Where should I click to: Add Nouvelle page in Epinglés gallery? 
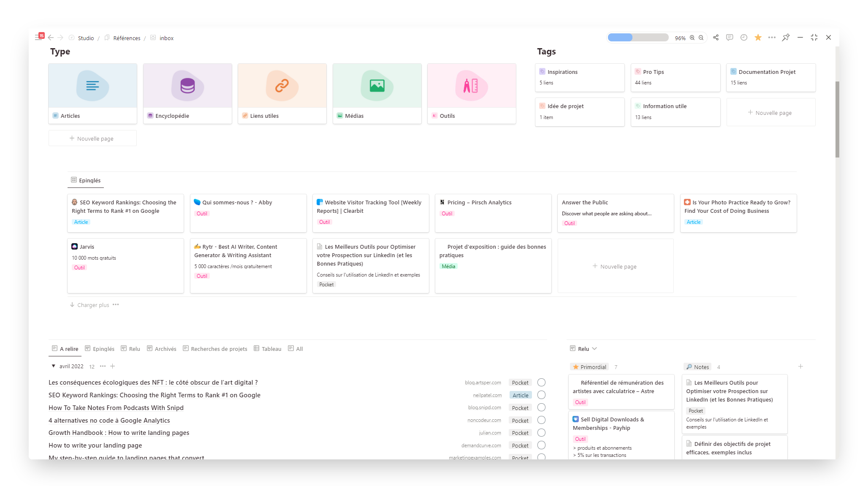(x=616, y=266)
